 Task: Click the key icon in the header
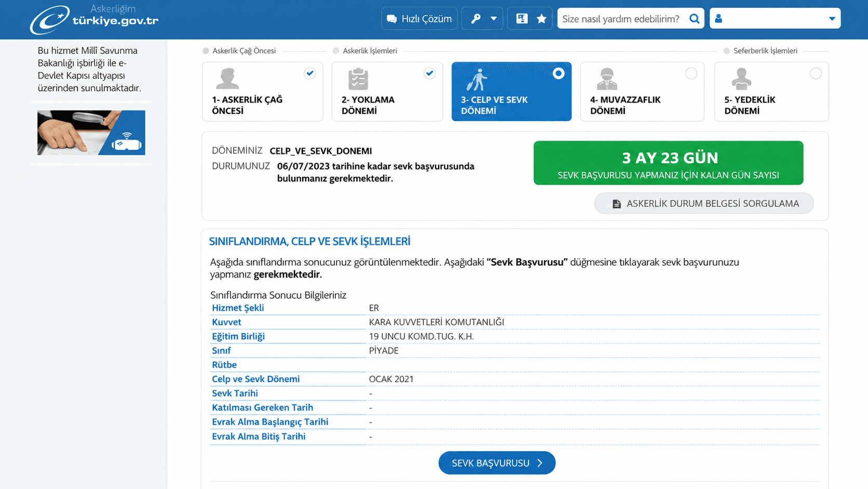pyautogui.click(x=476, y=19)
